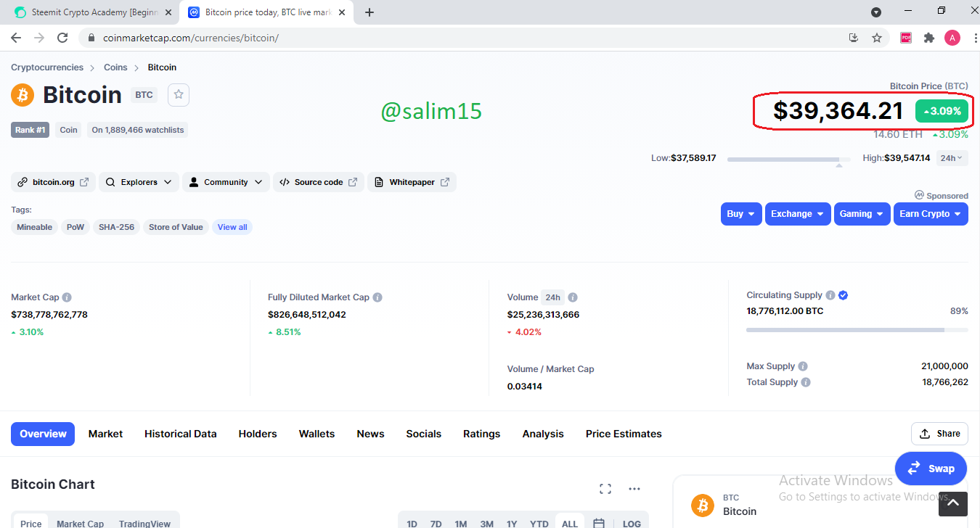Click View all tags
This screenshot has width=980, height=528.
pyautogui.click(x=232, y=227)
